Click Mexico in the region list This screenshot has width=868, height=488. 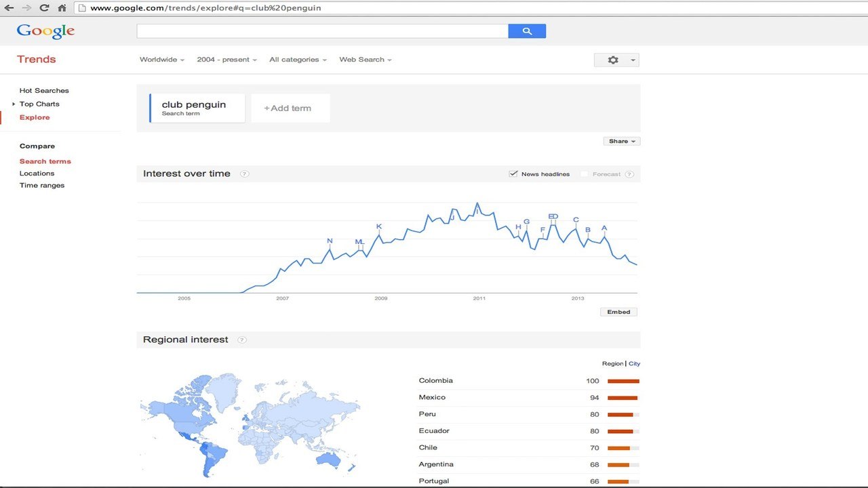[433, 397]
